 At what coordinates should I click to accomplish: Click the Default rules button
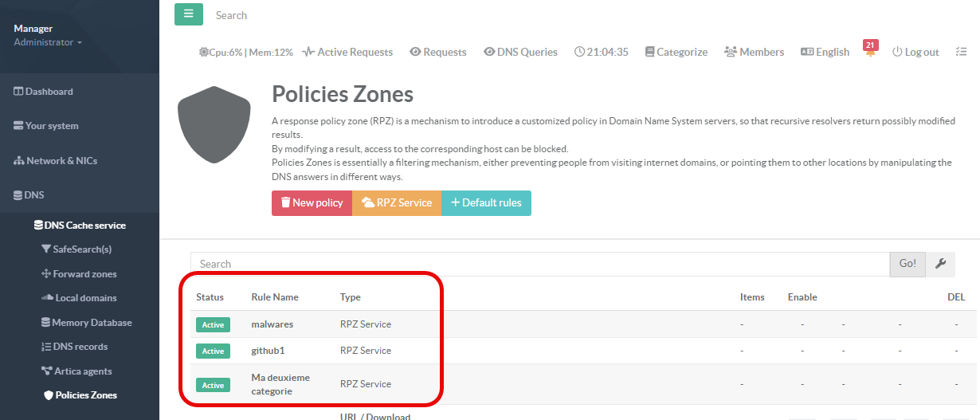[x=486, y=202]
